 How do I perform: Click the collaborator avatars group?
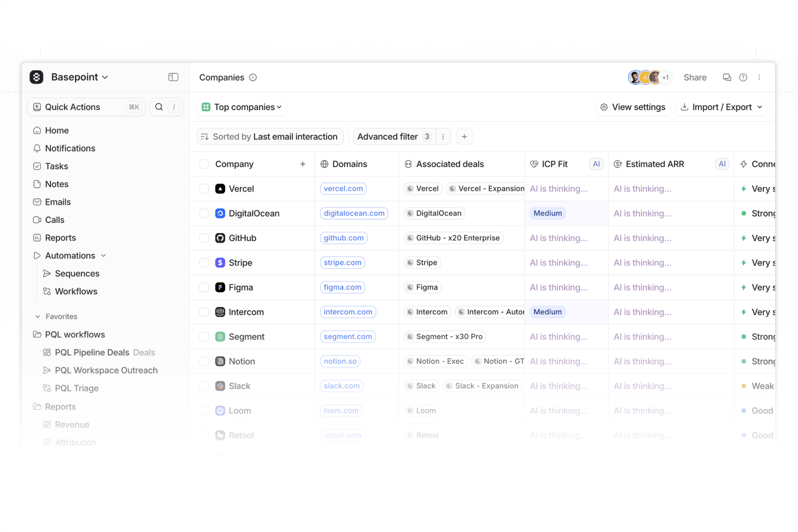[x=650, y=77]
